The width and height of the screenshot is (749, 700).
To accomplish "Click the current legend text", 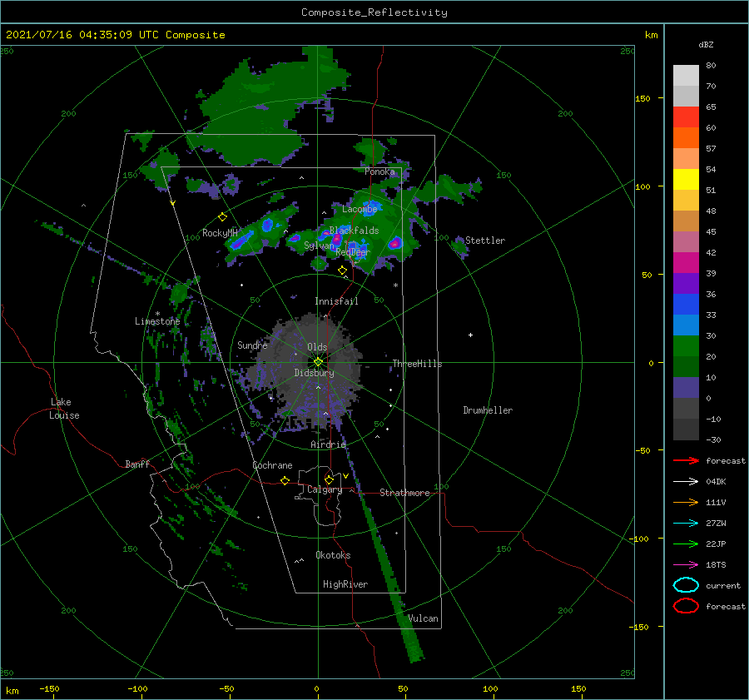I will click(x=723, y=585).
